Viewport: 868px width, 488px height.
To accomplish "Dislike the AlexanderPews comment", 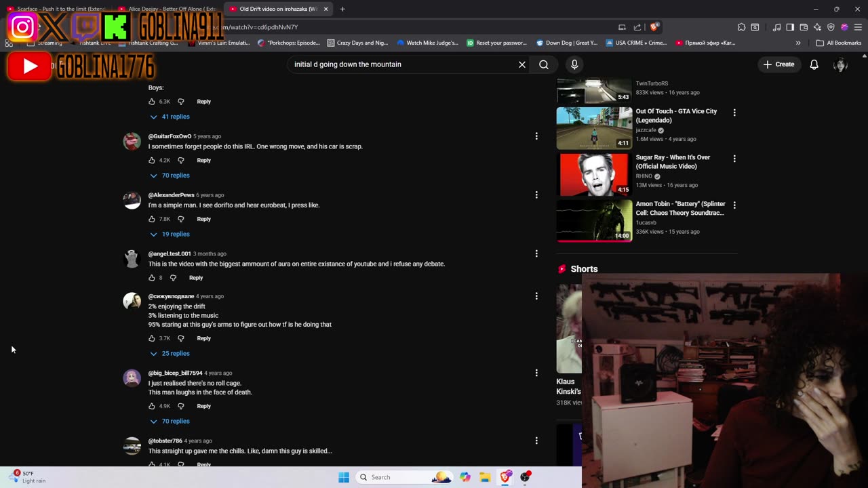I will [x=181, y=219].
